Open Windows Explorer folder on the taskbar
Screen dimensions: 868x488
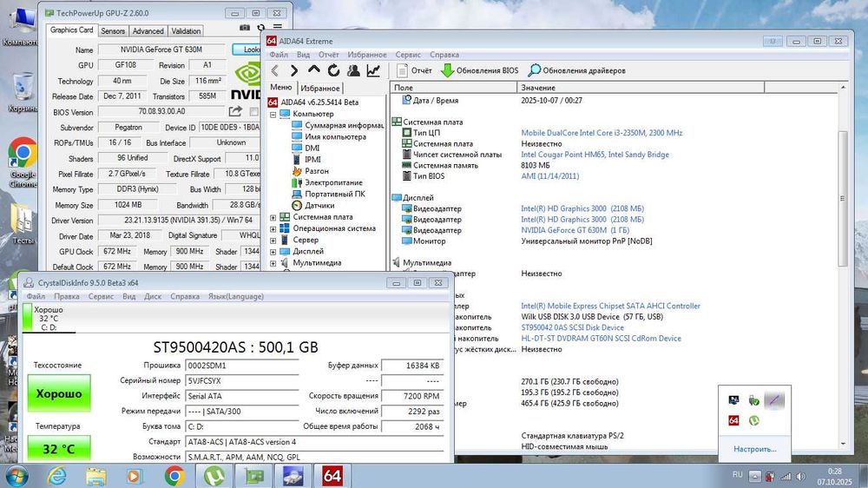coord(95,476)
